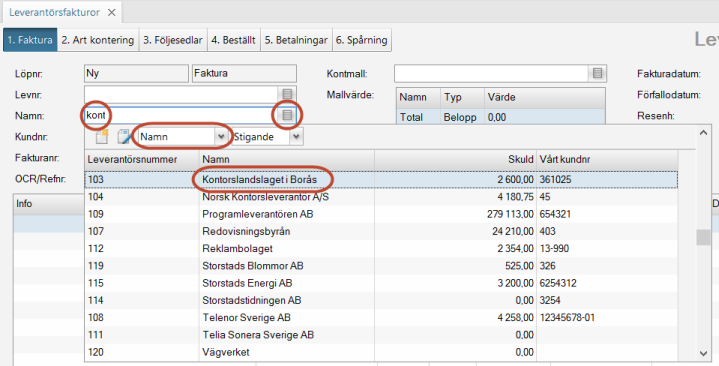719x366 pixels.
Task: Click the Levnr input field
Action: click(182, 94)
